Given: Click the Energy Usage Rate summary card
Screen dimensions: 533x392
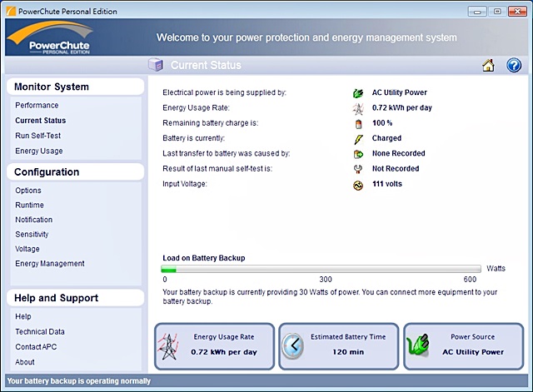Looking at the screenshot, I should pyautogui.click(x=215, y=346).
